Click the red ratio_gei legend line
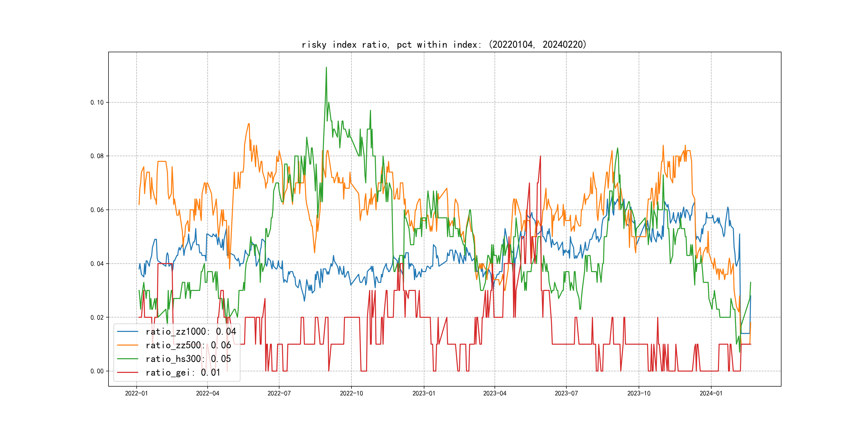 [127, 372]
